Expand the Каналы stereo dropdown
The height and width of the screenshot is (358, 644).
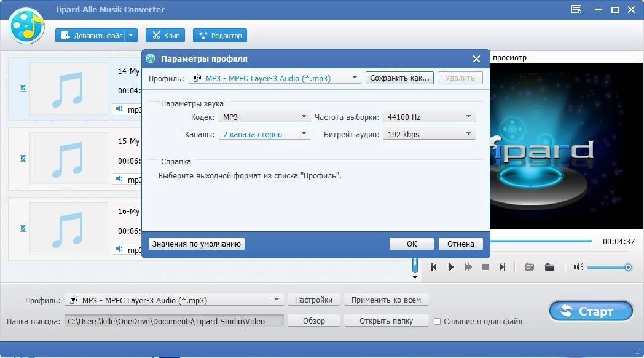[264, 135]
